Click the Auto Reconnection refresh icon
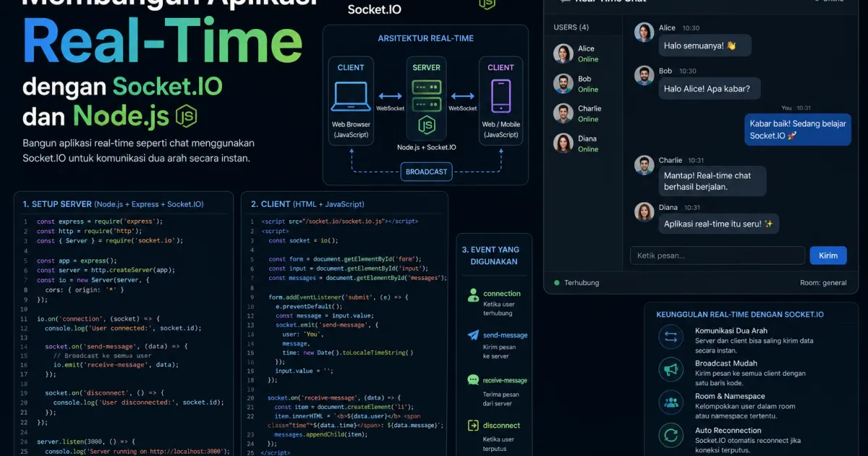 click(x=671, y=436)
